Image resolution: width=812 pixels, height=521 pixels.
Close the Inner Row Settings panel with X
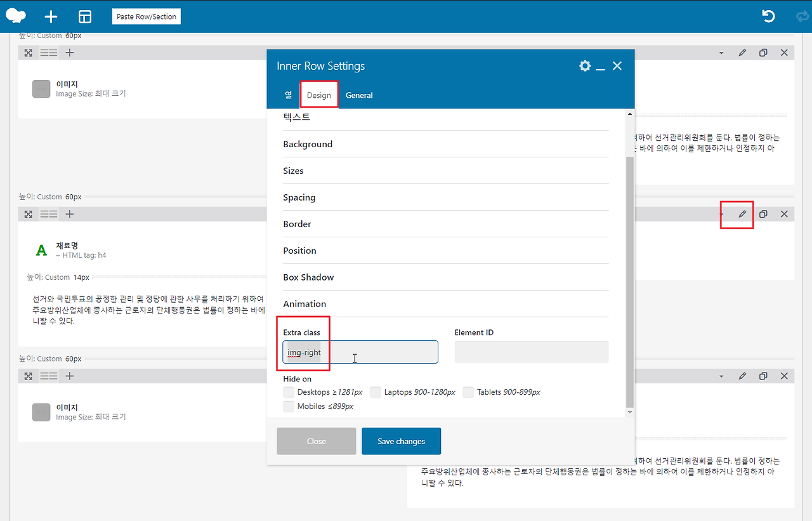click(617, 66)
